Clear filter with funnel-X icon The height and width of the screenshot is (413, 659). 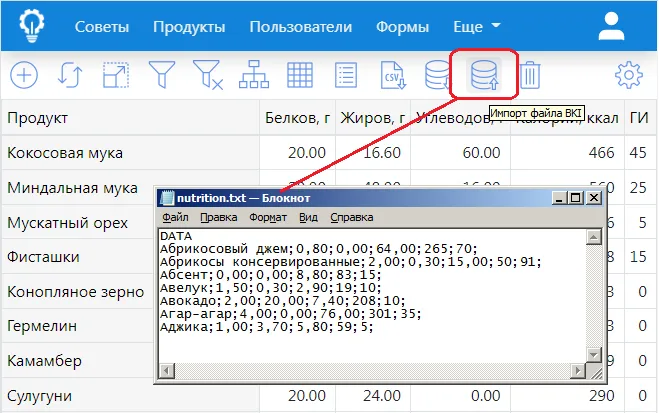tap(208, 75)
